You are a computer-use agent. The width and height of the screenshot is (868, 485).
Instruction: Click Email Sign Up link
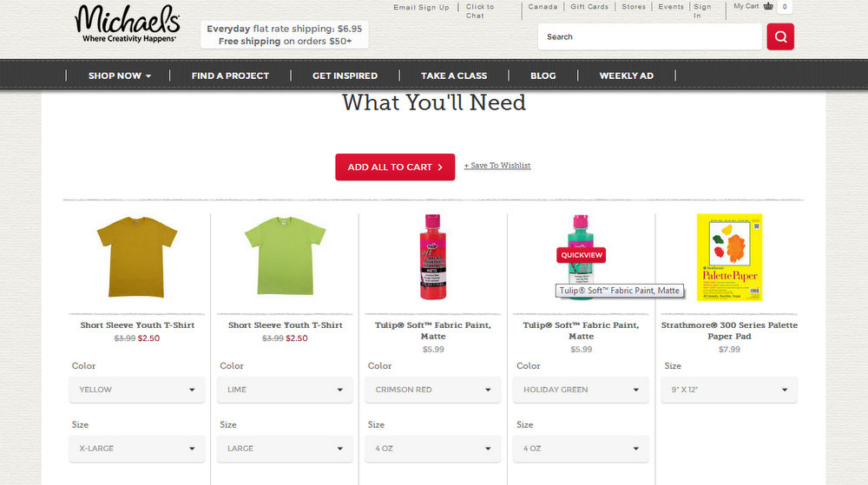421,7
